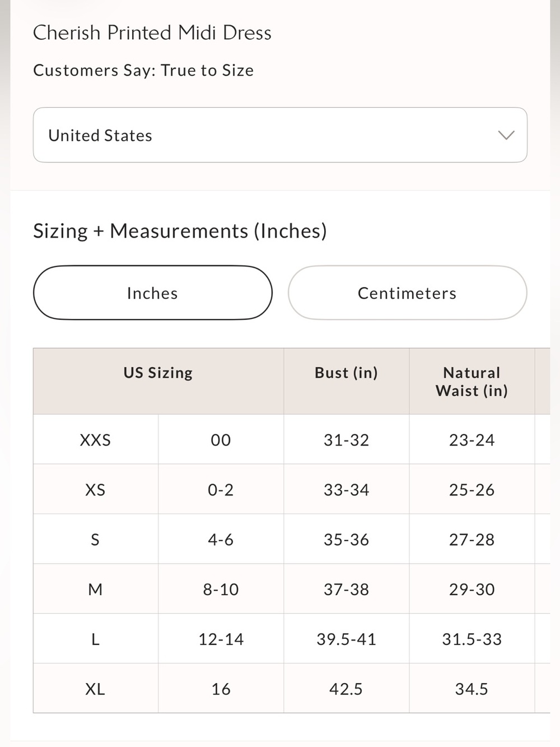Click the Cherish Printed Midi Dress title

click(x=152, y=33)
